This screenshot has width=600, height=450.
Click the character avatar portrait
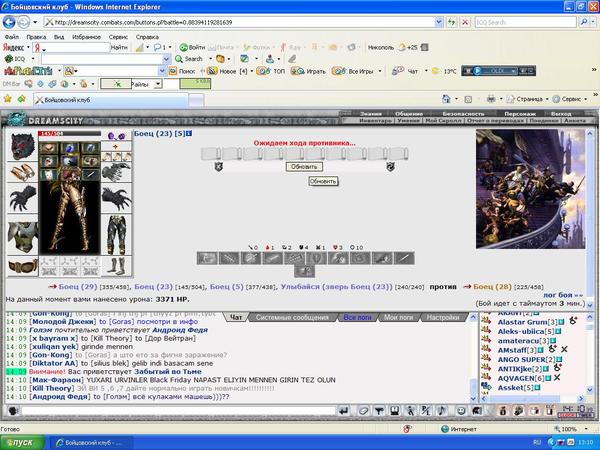point(69,217)
